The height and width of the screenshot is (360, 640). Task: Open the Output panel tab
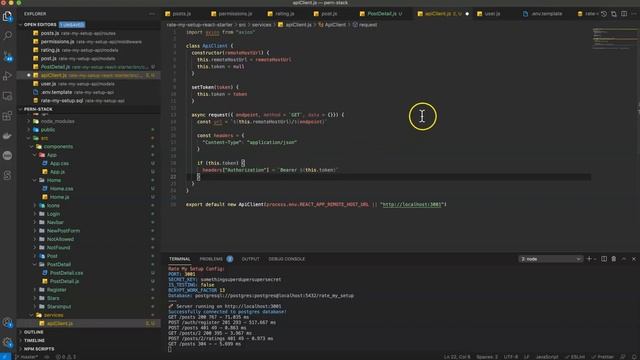point(250,259)
